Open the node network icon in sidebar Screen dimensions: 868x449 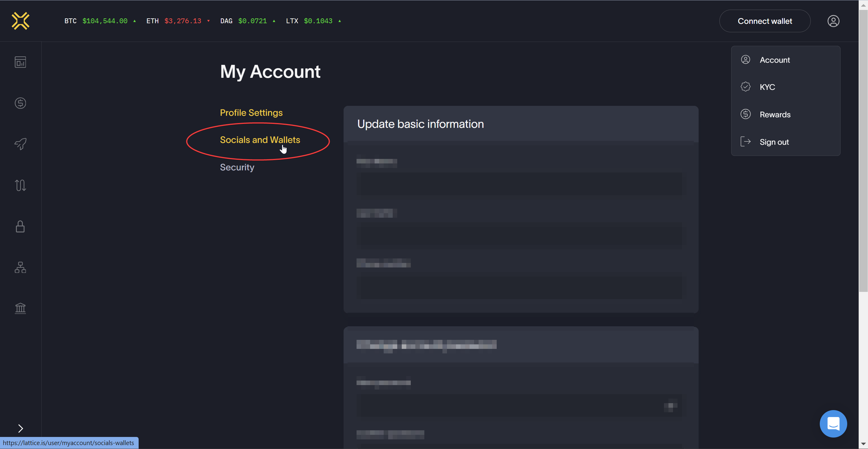[20, 267]
